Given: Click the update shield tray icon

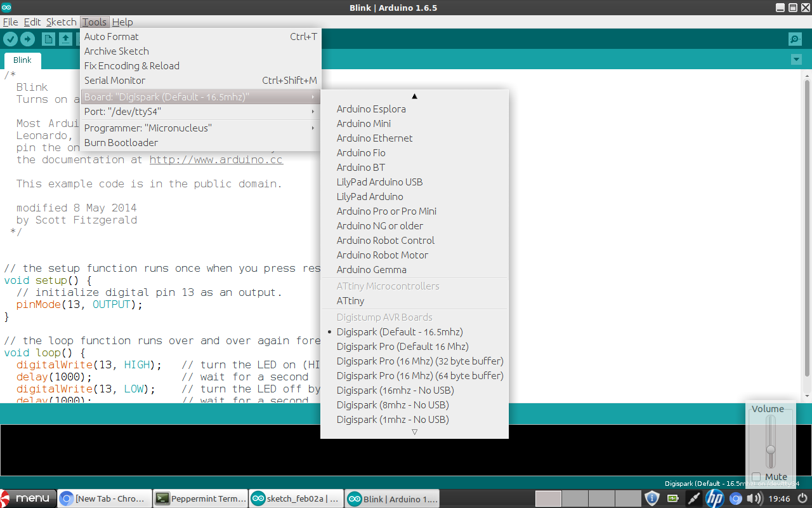Looking at the screenshot, I should pyautogui.click(x=652, y=498).
